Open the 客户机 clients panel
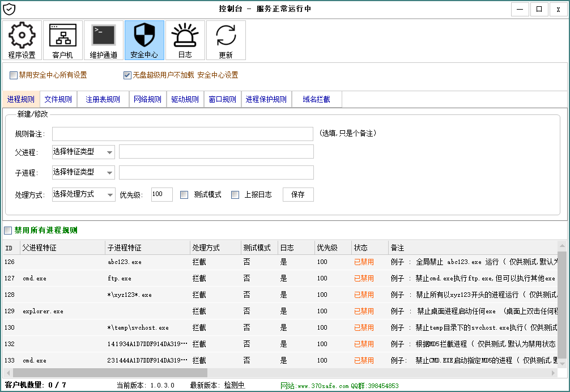This screenshot has height=392, width=570. 63,40
